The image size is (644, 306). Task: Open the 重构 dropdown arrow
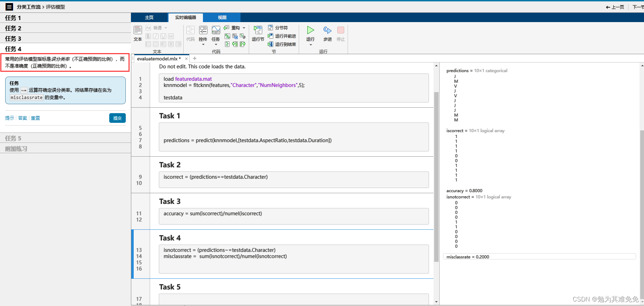pos(244,28)
